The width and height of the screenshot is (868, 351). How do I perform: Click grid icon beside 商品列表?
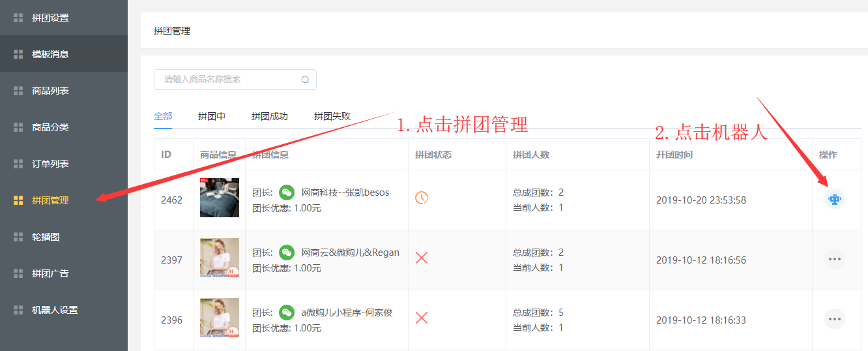tap(18, 91)
